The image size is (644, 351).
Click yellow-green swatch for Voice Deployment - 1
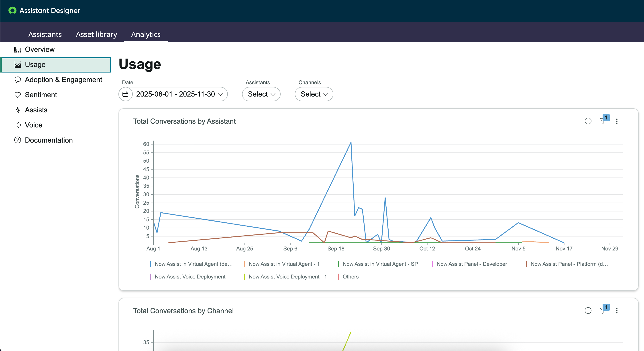tap(244, 277)
